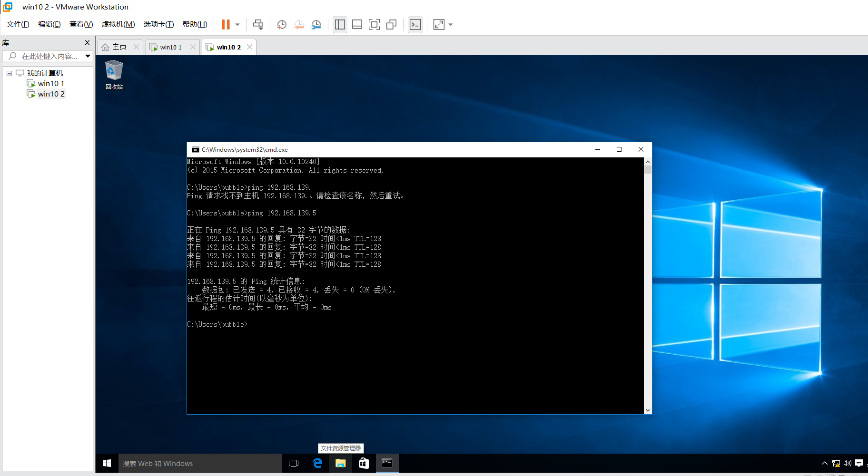868x476 pixels.
Task: Open Task View on the guest taskbar
Action: 294,463
